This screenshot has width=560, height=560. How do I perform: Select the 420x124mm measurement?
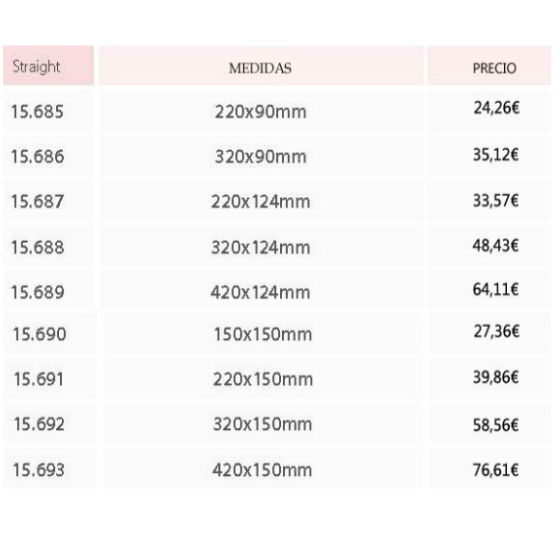coord(260,292)
